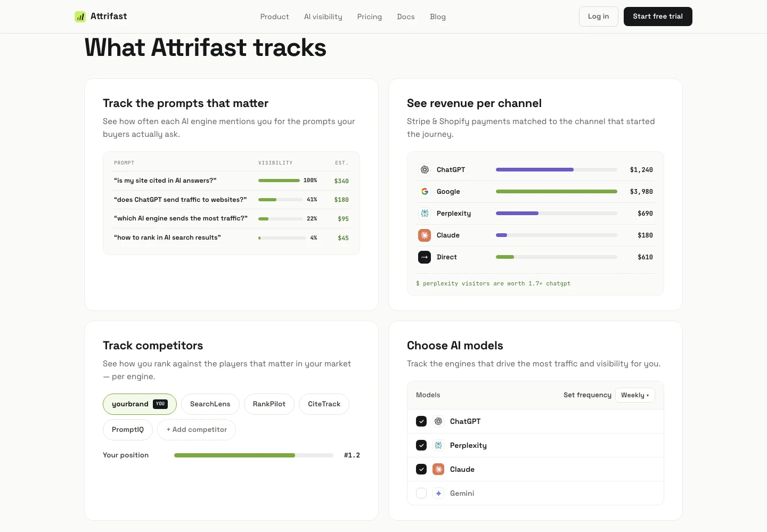Screen dimensions: 767x532
Task: Click the ChatGPT icon in revenue list
Action: [425, 169]
